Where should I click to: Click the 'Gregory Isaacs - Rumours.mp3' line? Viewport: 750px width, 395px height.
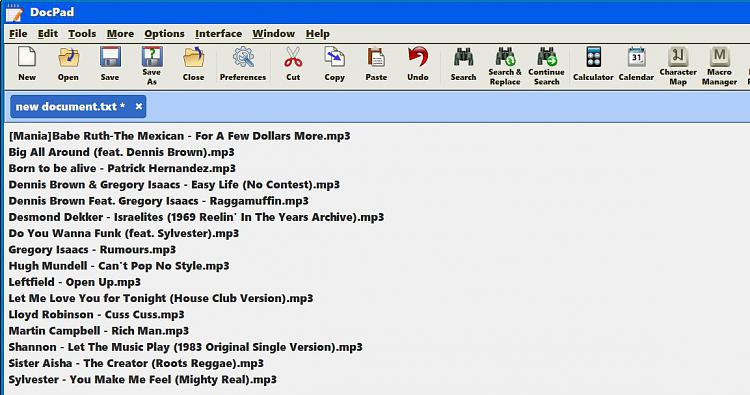pos(92,250)
